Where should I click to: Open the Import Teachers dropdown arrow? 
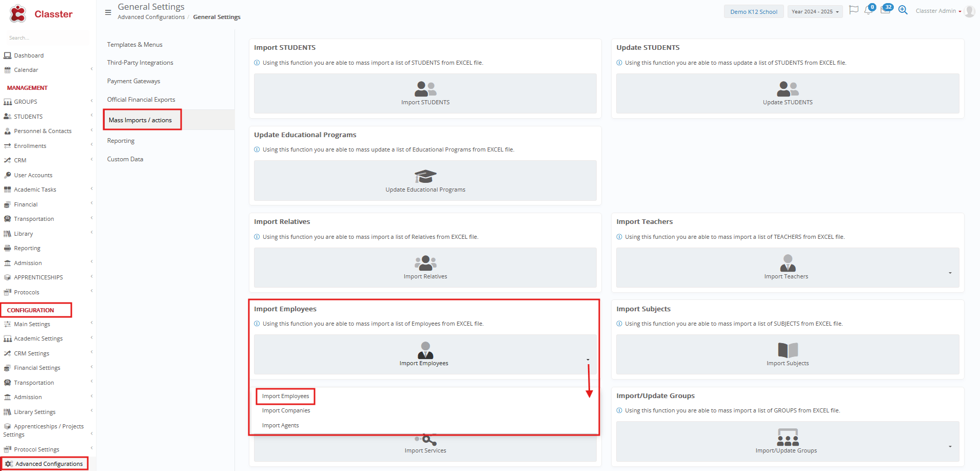pos(950,273)
